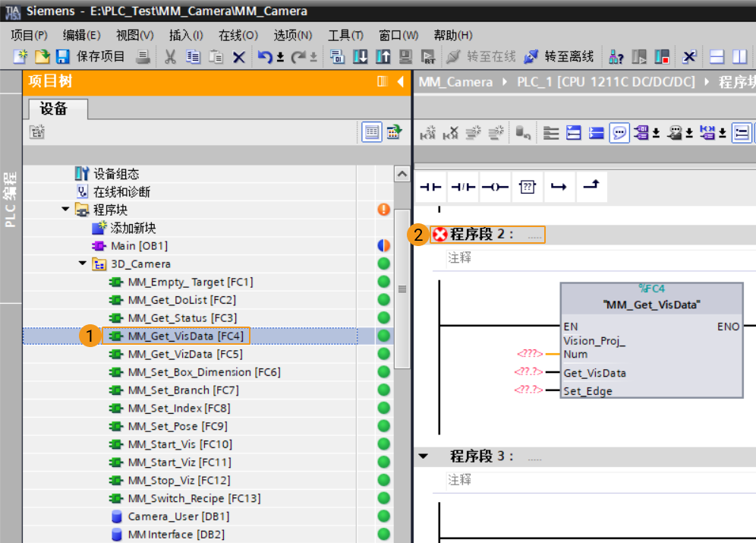
Task: Insert output coil instruction
Action: (495, 187)
